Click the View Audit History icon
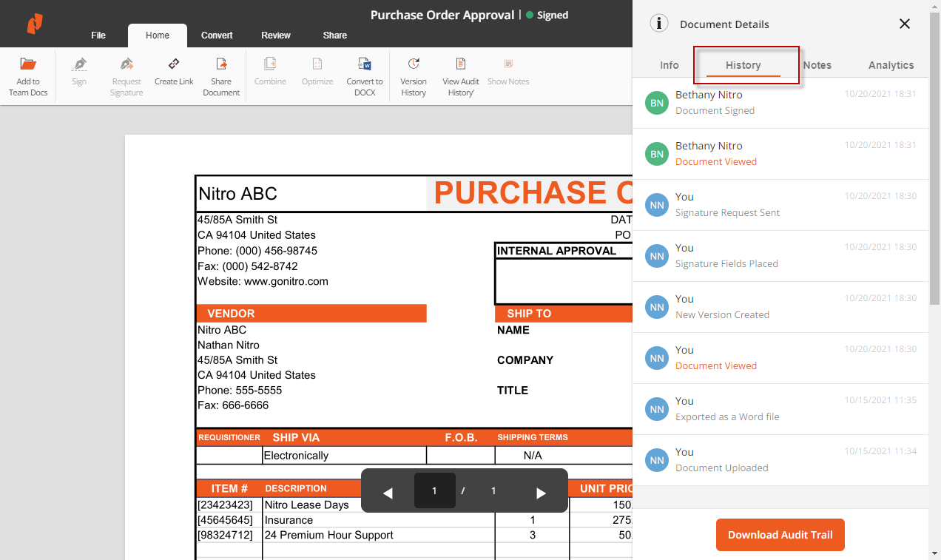Image resolution: width=941 pixels, height=560 pixels. click(460, 64)
